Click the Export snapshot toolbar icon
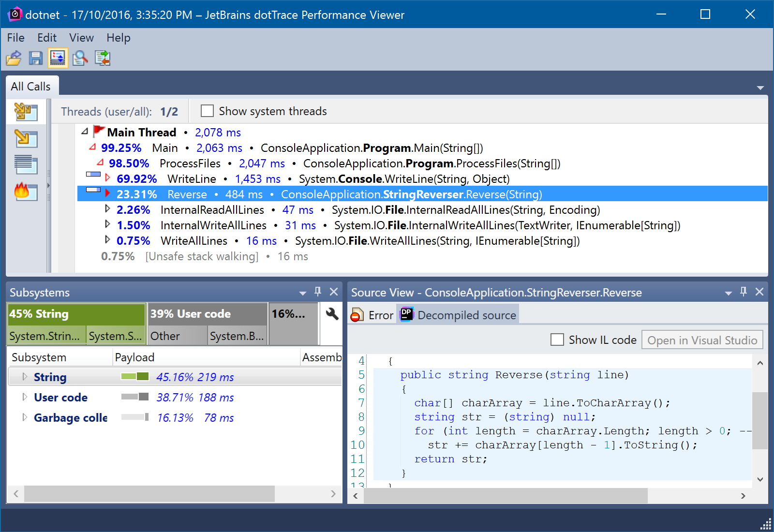 click(103, 58)
